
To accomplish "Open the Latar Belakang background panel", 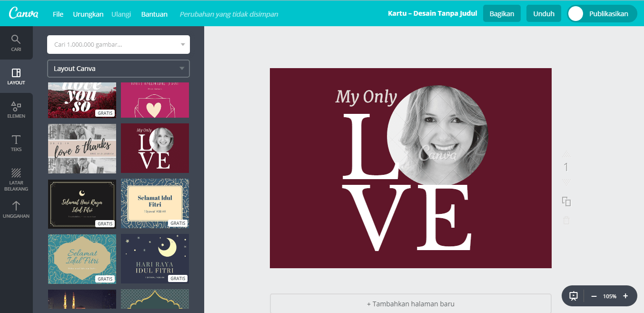I will [x=16, y=179].
